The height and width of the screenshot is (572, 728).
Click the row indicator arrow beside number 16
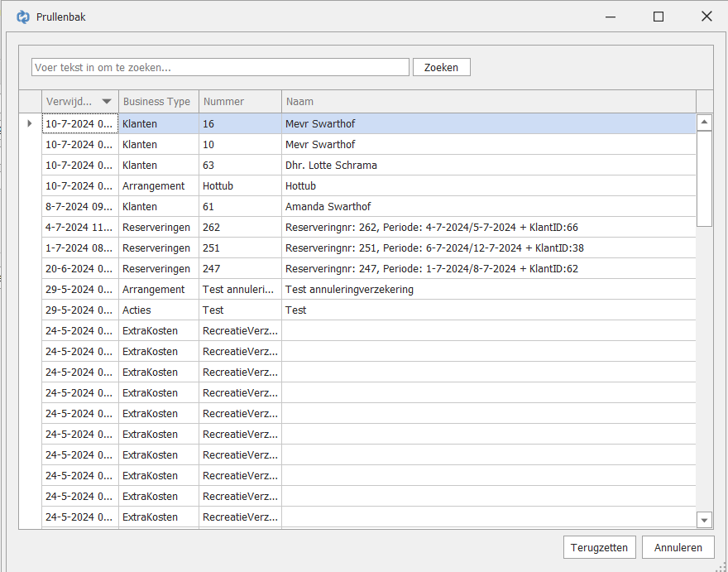click(x=30, y=123)
